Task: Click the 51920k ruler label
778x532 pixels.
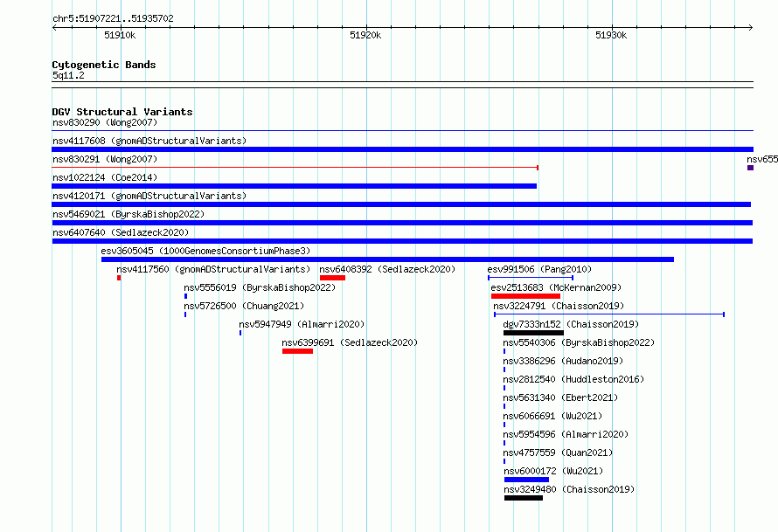Action: point(365,35)
